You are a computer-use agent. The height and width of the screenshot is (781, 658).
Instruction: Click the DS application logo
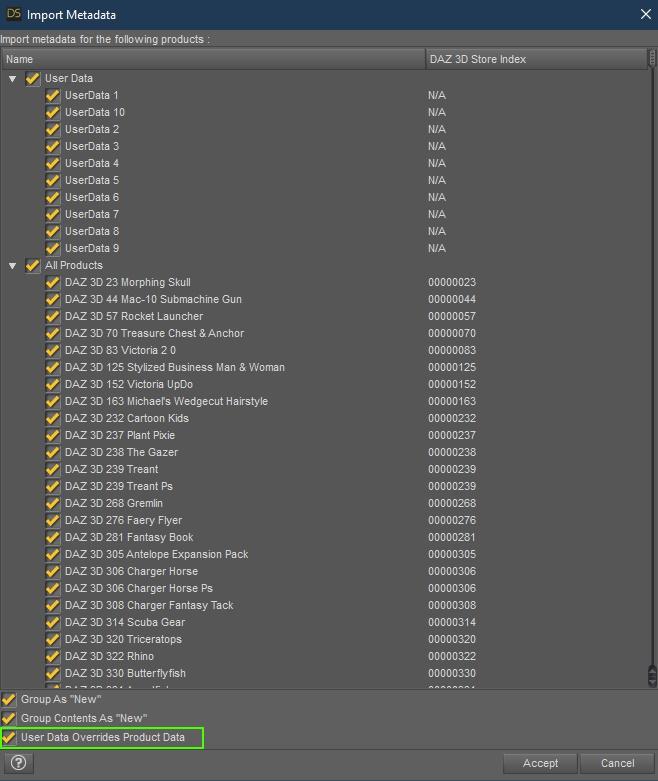click(x=13, y=14)
